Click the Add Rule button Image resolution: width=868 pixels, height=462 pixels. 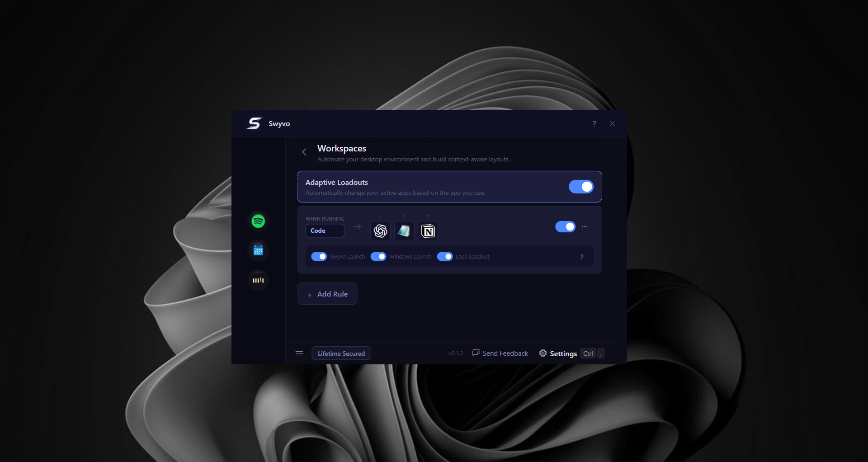[327, 294]
